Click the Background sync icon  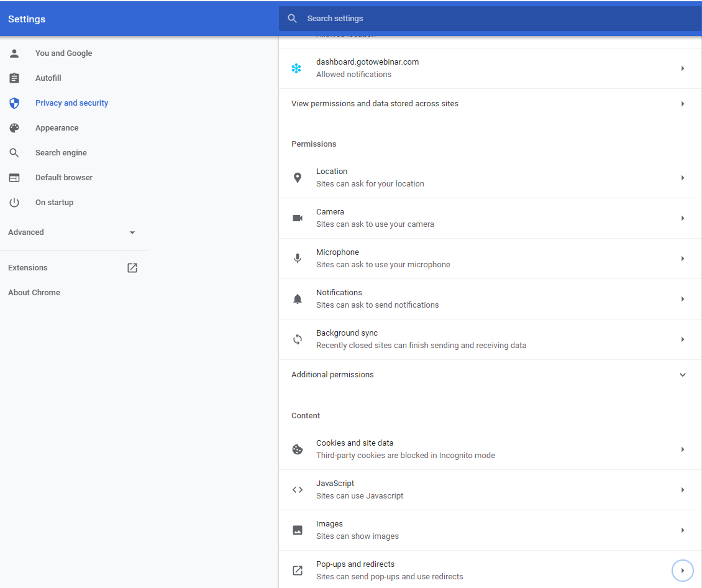298,339
